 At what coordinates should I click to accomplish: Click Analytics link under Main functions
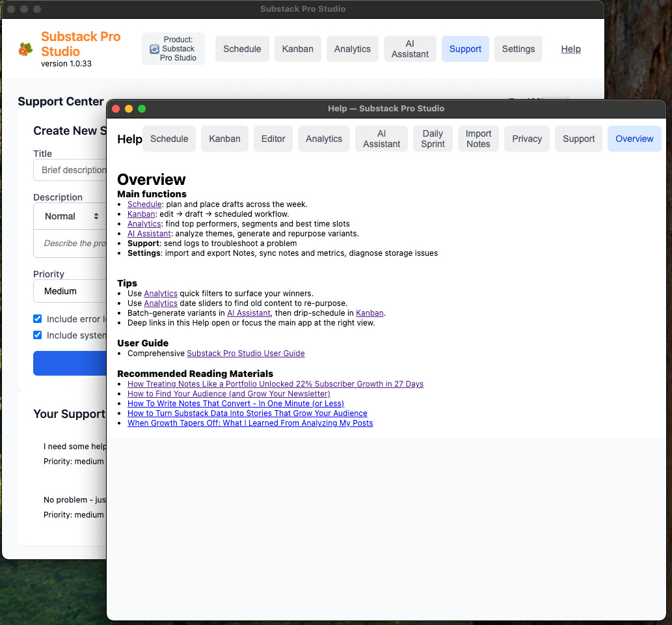(144, 224)
